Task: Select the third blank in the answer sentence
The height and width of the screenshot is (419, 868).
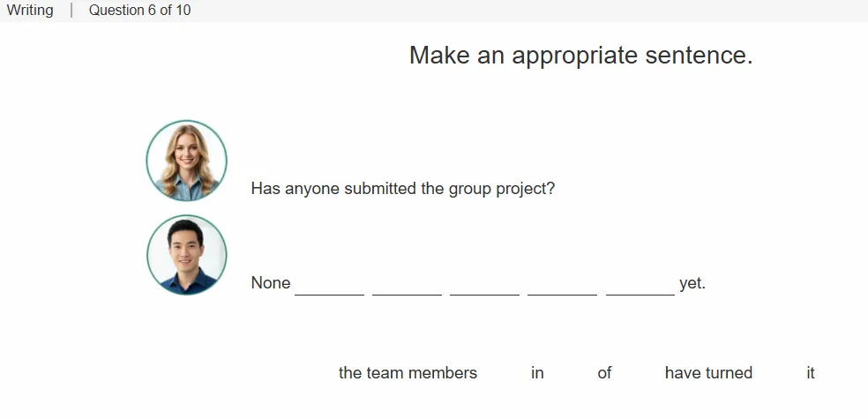Action: click(x=484, y=286)
